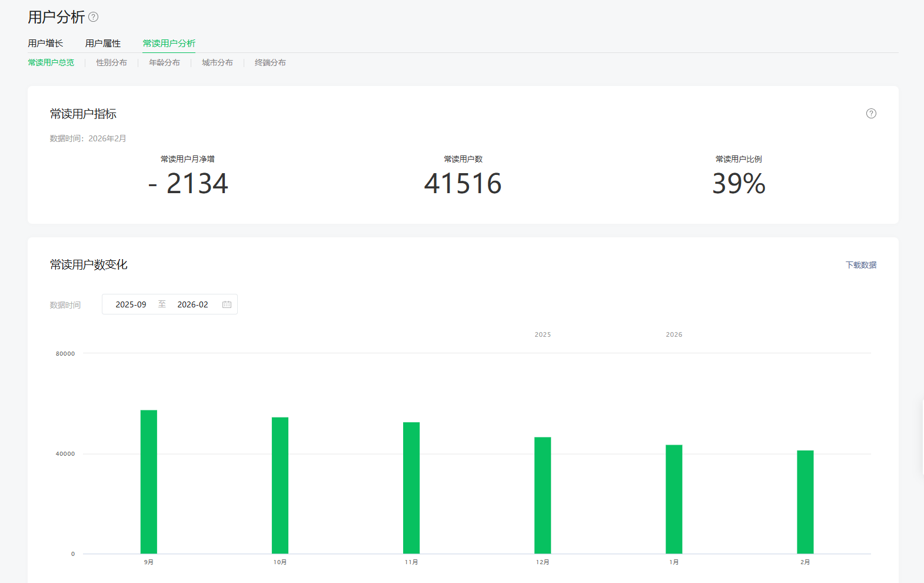Image resolution: width=924 pixels, height=583 pixels.
Task: Click end date field showing 2026-02
Action: point(192,304)
